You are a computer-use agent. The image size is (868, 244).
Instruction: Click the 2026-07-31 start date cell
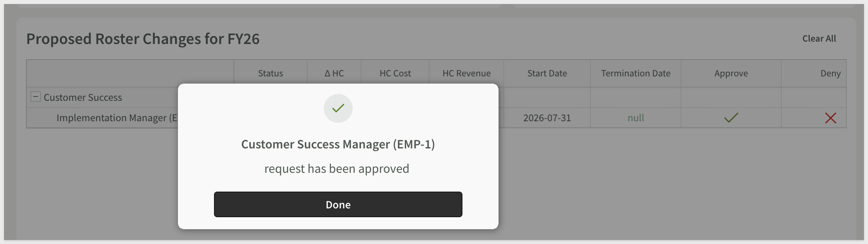tap(547, 118)
